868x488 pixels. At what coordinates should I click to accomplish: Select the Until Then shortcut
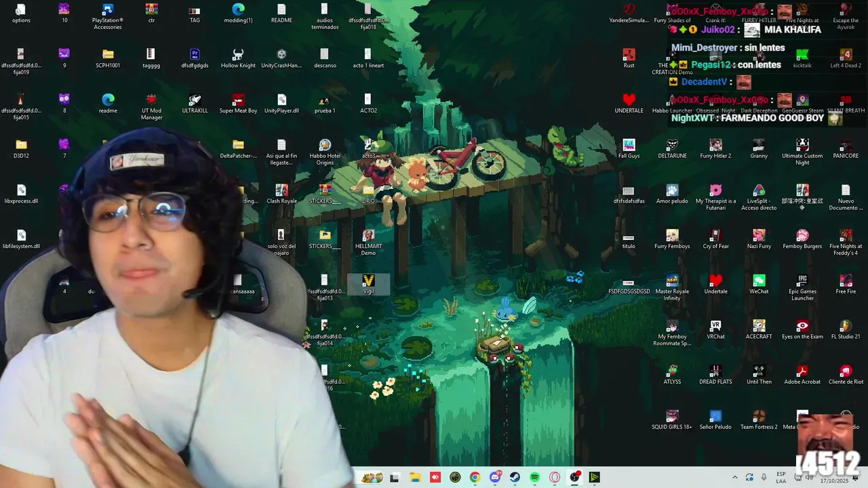[x=759, y=375]
